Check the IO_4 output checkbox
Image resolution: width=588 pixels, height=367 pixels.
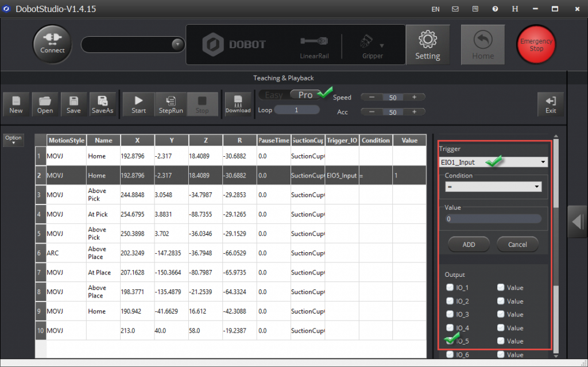(450, 327)
